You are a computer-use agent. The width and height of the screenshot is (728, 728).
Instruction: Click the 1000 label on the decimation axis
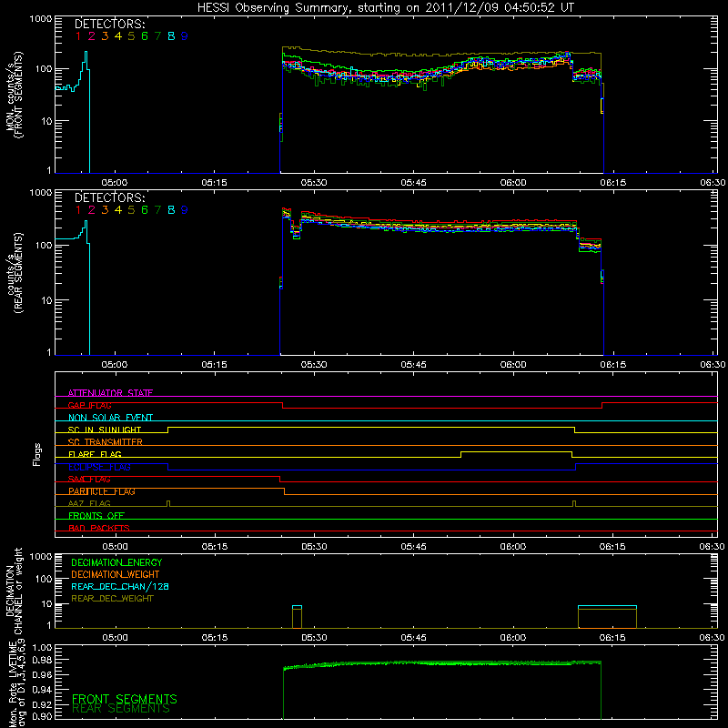(x=41, y=557)
